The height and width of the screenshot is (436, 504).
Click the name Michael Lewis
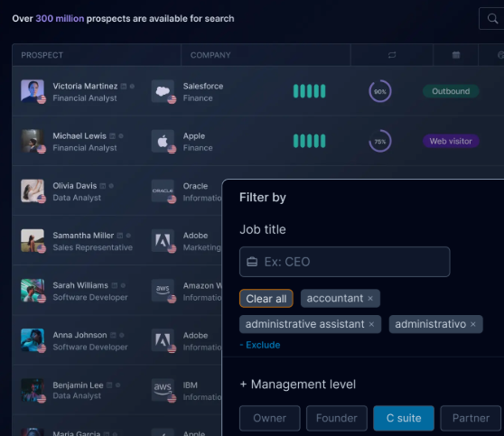[x=79, y=136]
